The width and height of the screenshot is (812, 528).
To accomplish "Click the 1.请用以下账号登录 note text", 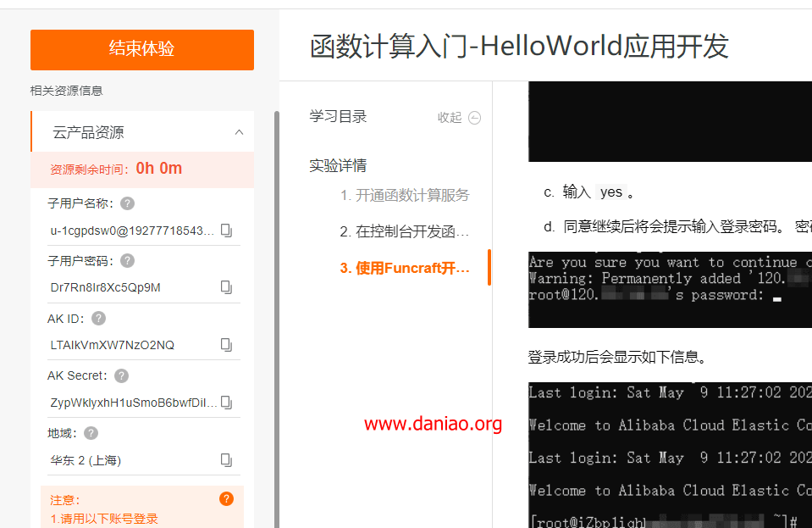I will [x=104, y=519].
